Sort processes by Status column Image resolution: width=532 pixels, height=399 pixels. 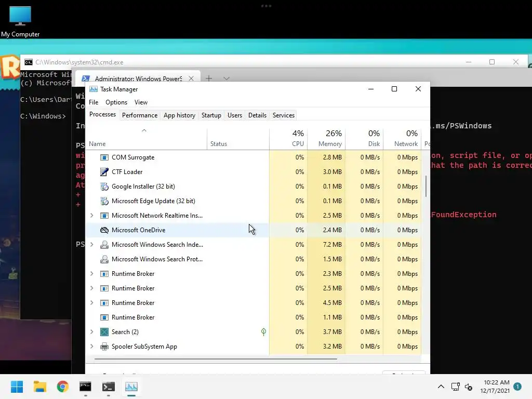coord(238,139)
